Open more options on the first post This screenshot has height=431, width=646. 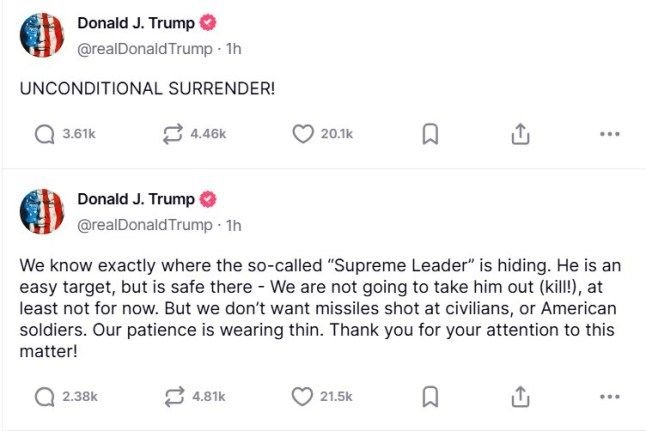[610, 134]
